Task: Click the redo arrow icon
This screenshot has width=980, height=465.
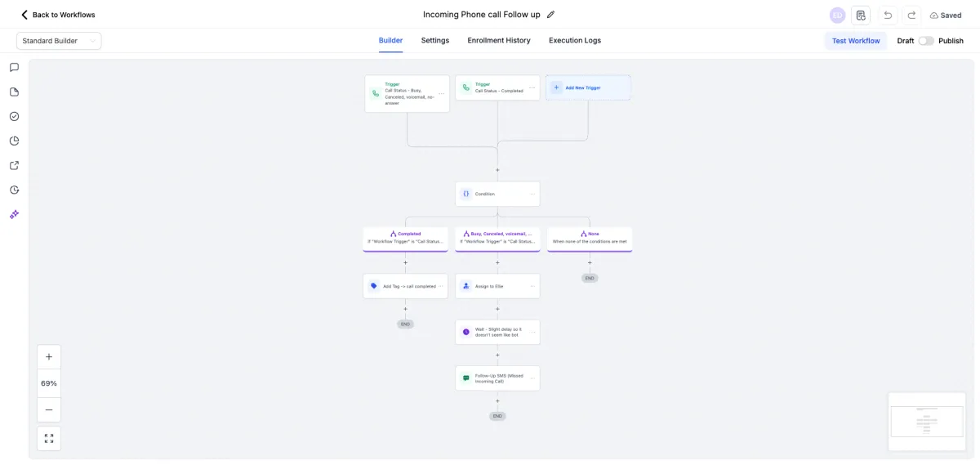Action: [x=911, y=16]
